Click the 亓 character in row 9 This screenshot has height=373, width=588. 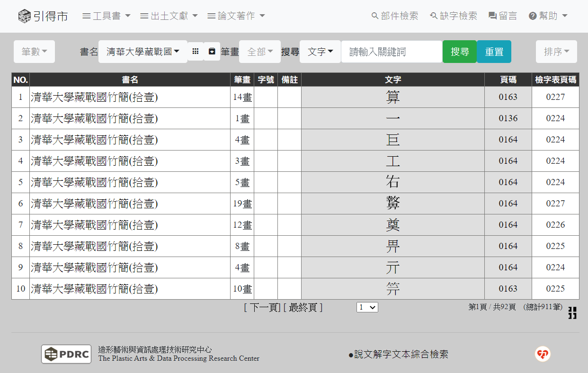pyautogui.click(x=393, y=267)
